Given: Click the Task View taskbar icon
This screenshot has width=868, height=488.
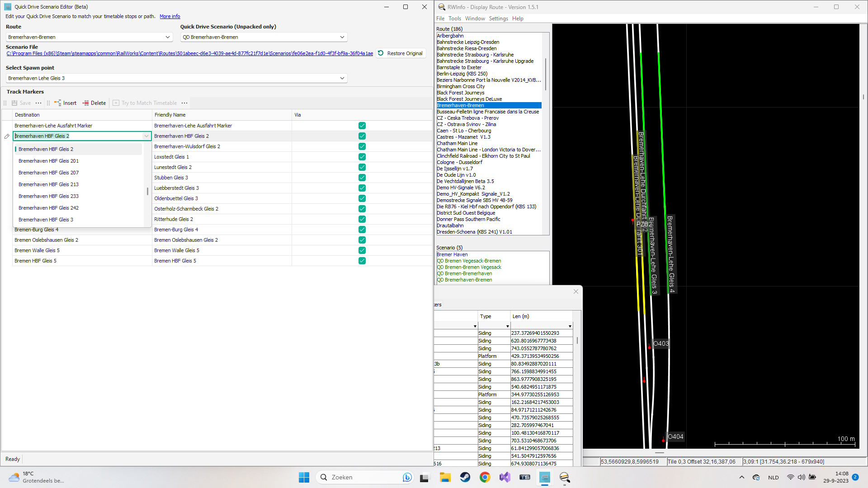Looking at the screenshot, I should [x=424, y=477].
